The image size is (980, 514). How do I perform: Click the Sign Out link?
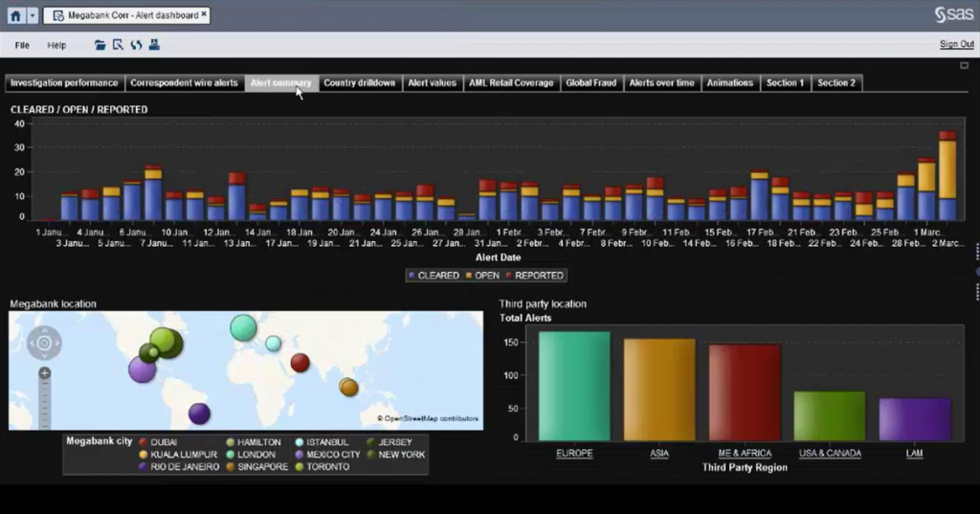point(956,45)
